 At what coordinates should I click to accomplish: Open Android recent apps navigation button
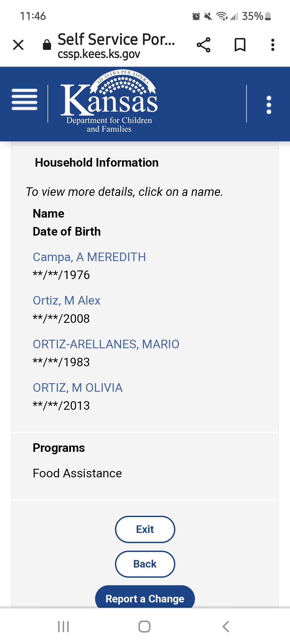[64, 627]
